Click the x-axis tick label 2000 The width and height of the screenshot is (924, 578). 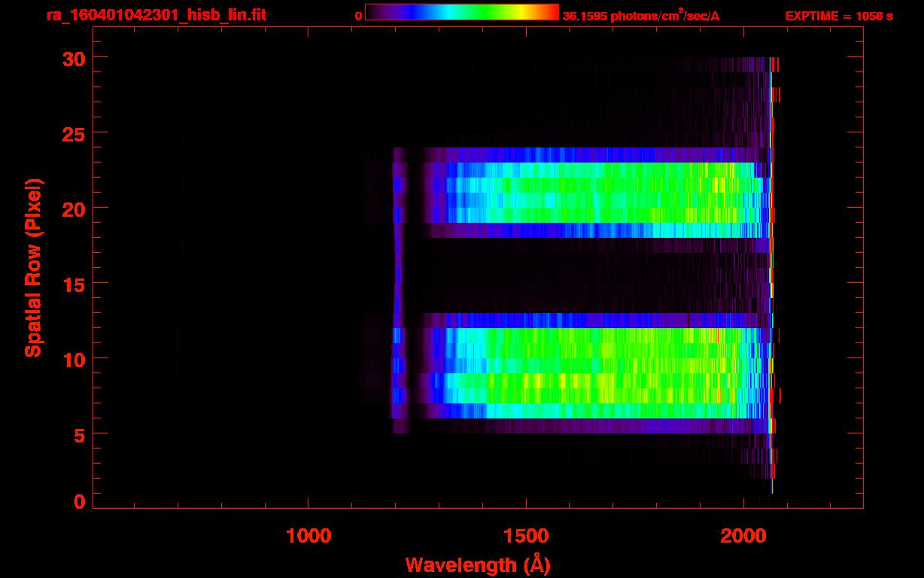pyautogui.click(x=743, y=535)
